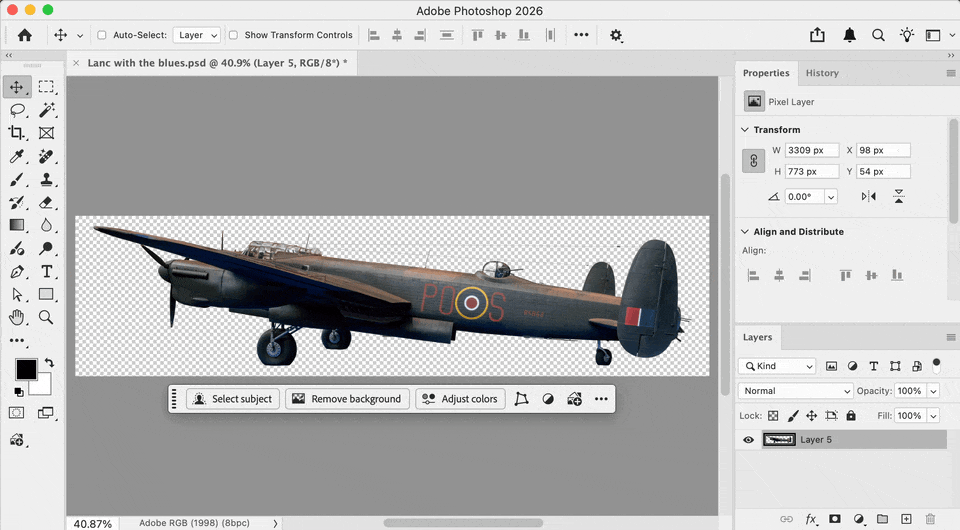The width and height of the screenshot is (960, 530).
Task: Pick the Path Selection tool
Action: (17, 294)
